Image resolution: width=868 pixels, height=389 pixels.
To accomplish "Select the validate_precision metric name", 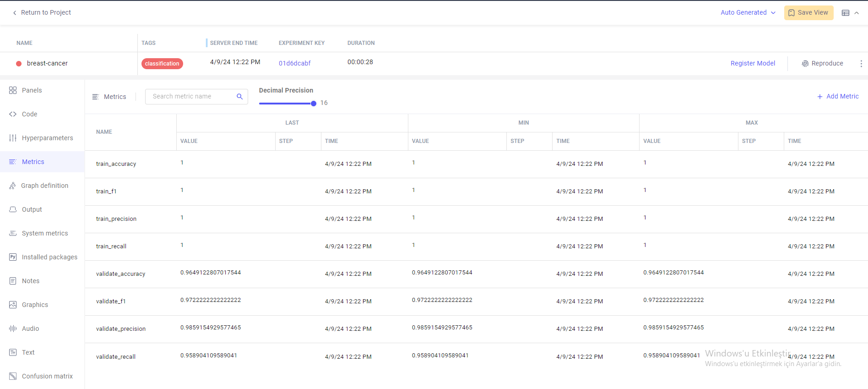I will point(121,329).
